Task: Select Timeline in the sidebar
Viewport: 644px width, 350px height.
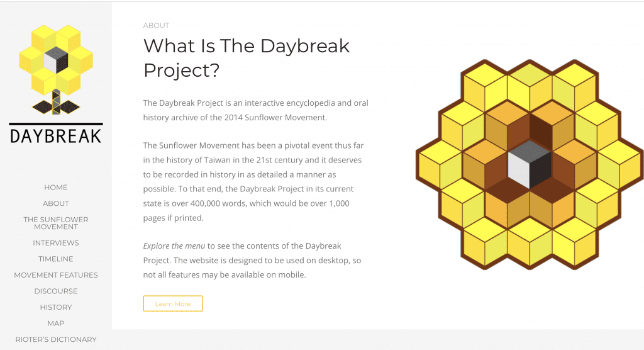Action: click(56, 259)
